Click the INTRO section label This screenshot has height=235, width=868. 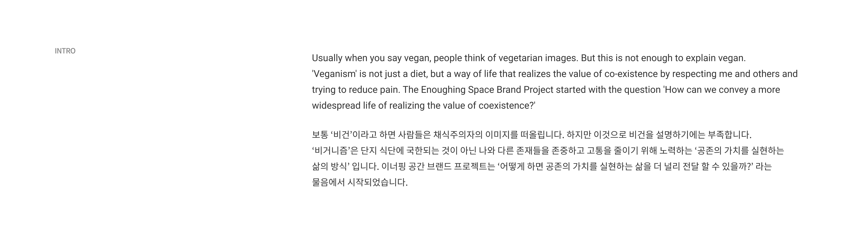coord(65,51)
